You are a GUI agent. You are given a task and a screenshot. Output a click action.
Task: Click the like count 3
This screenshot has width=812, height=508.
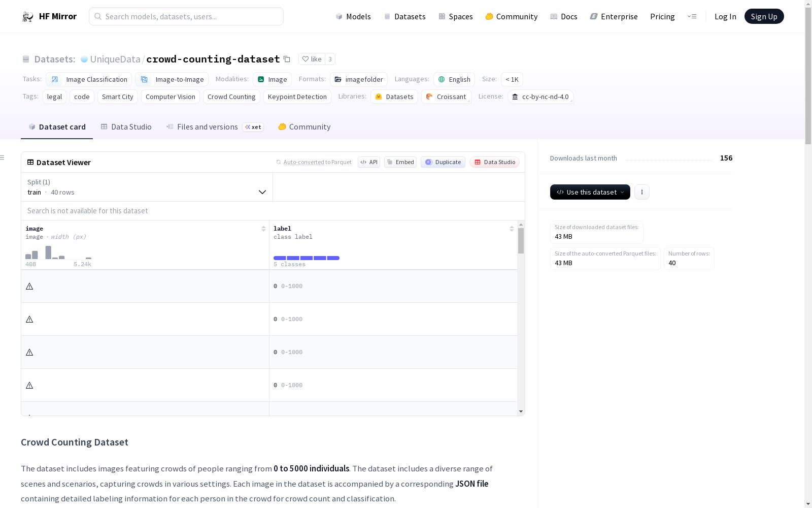click(330, 59)
